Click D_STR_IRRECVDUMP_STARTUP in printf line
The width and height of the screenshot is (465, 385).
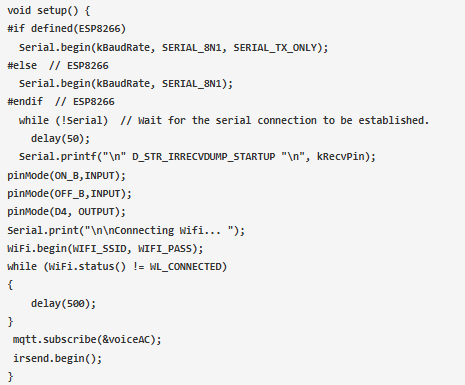[204, 157]
